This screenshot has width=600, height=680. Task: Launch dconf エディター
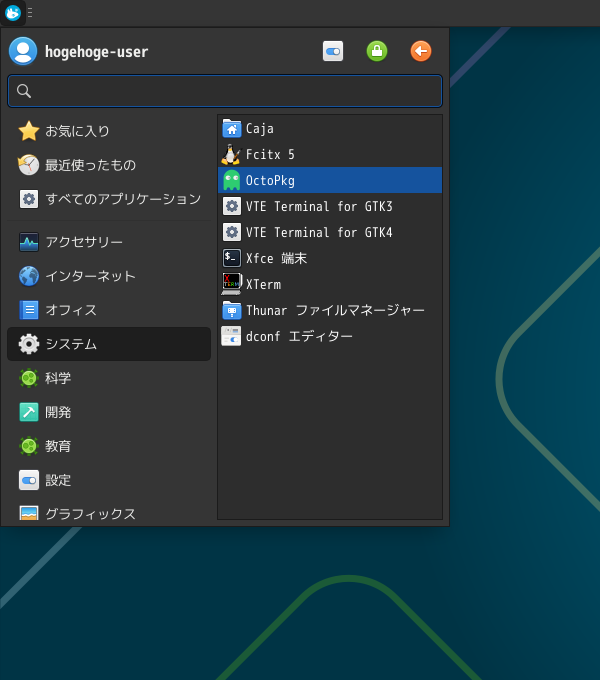pos(330,336)
